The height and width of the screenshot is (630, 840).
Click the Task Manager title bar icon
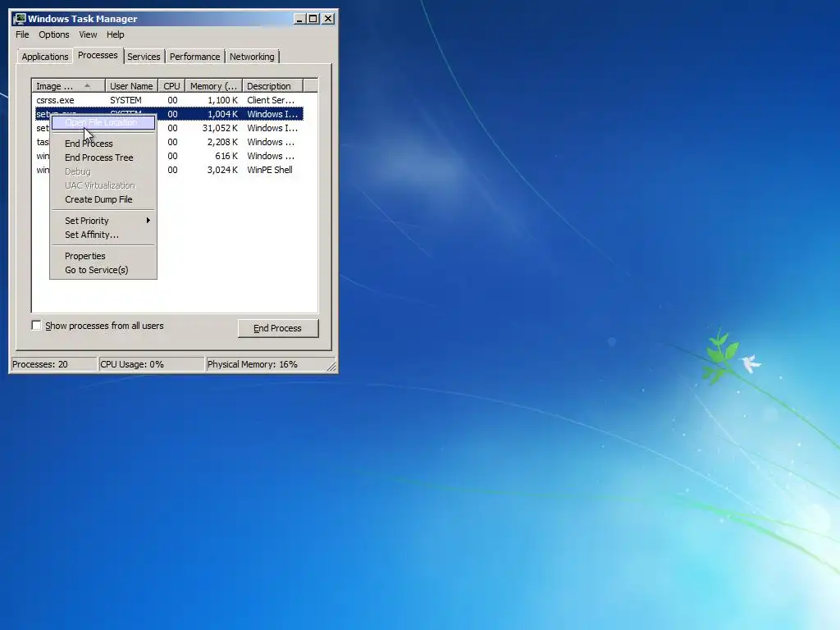[x=20, y=19]
